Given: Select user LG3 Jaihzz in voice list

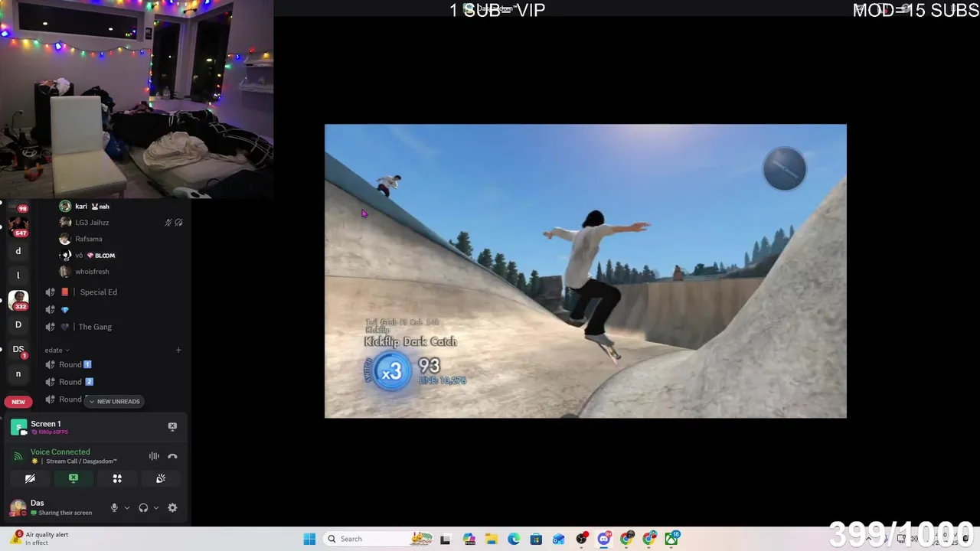Looking at the screenshot, I should tap(92, 223).
